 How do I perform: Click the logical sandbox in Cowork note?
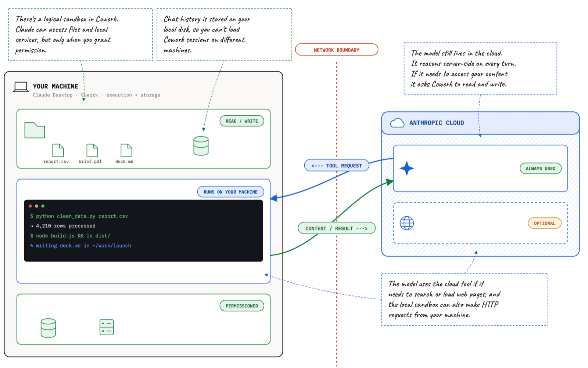(x=80, y=35)
